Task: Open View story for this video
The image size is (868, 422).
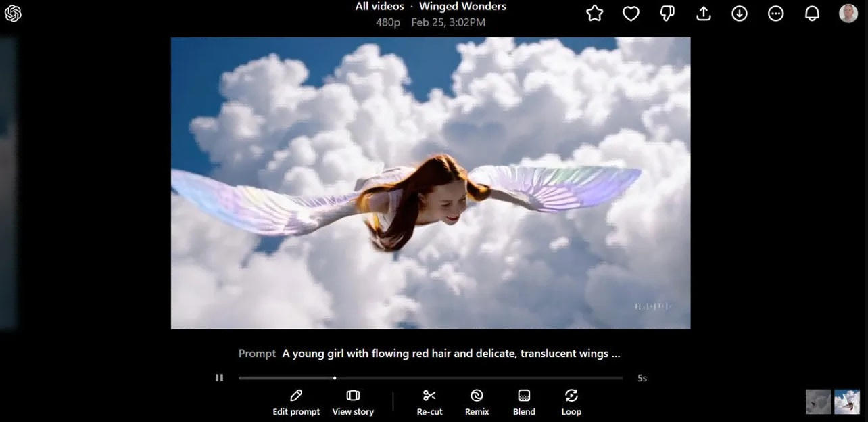Action: click(x=353, y=402)
